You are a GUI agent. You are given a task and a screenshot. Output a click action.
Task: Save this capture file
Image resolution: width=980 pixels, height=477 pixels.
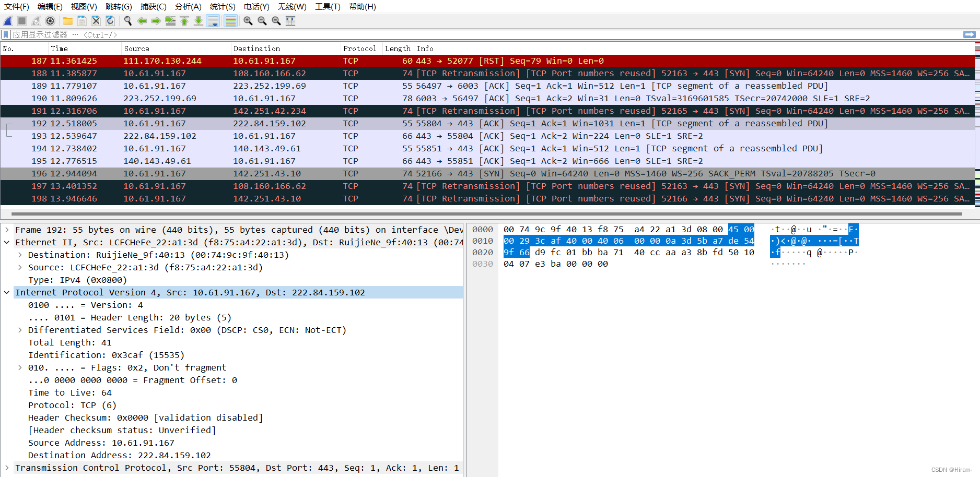point(82,21)
